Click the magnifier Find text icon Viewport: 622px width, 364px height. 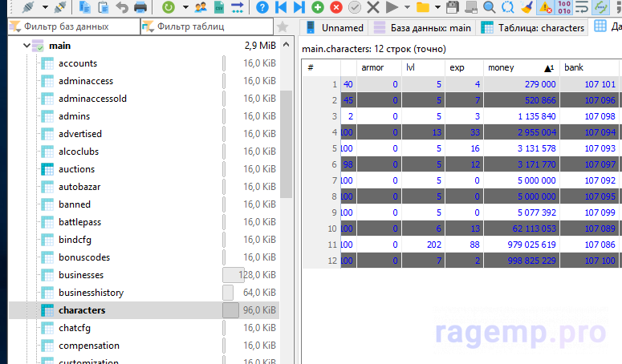click(x=489, y=7)
